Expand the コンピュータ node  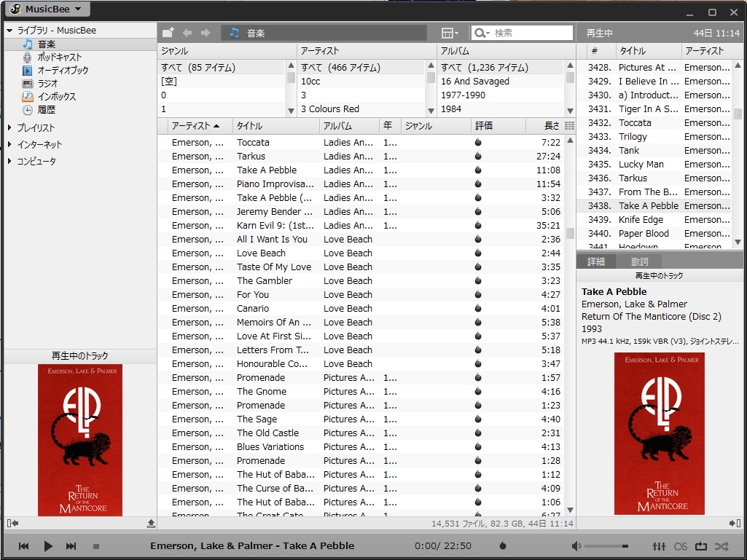[9, 161]
